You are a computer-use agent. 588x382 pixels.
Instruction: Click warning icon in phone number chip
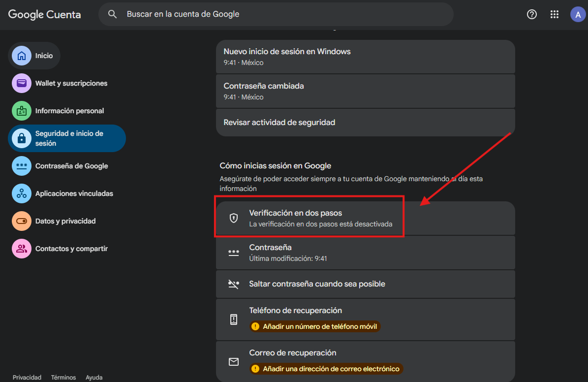coord(255,326)
